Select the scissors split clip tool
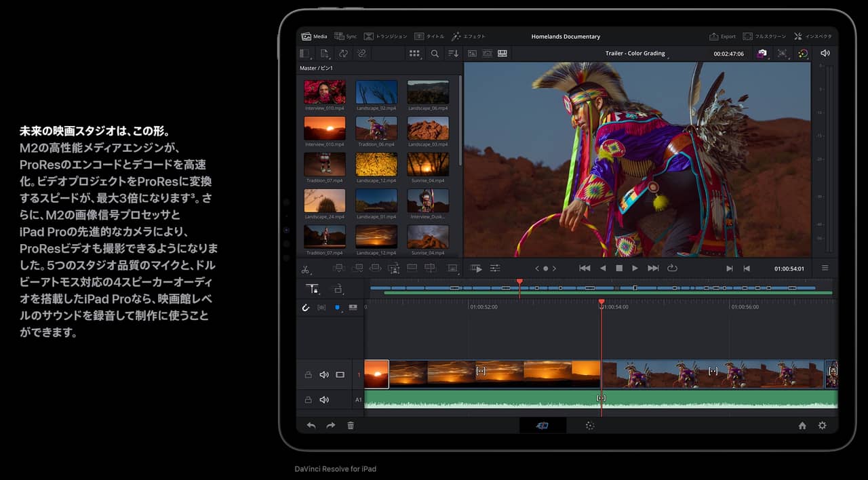Image resolution: width=868 pixels, height=480 pixels. click(306, 269)
